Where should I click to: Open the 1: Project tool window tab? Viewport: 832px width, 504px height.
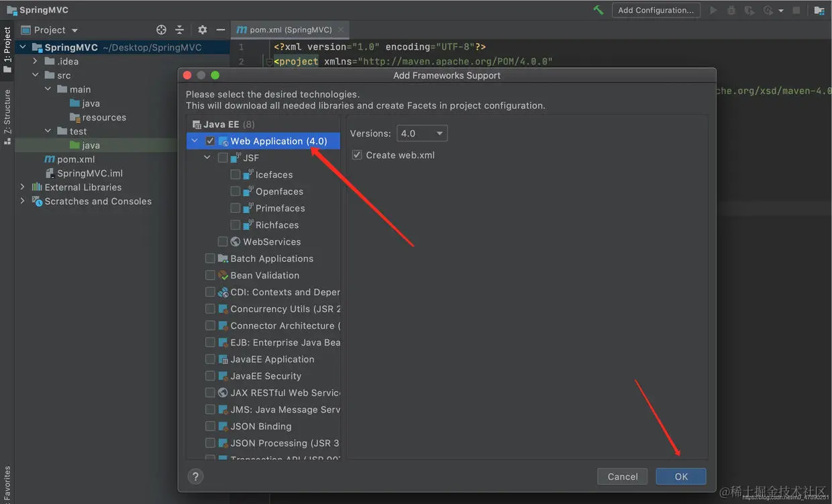tap(7, 50)
